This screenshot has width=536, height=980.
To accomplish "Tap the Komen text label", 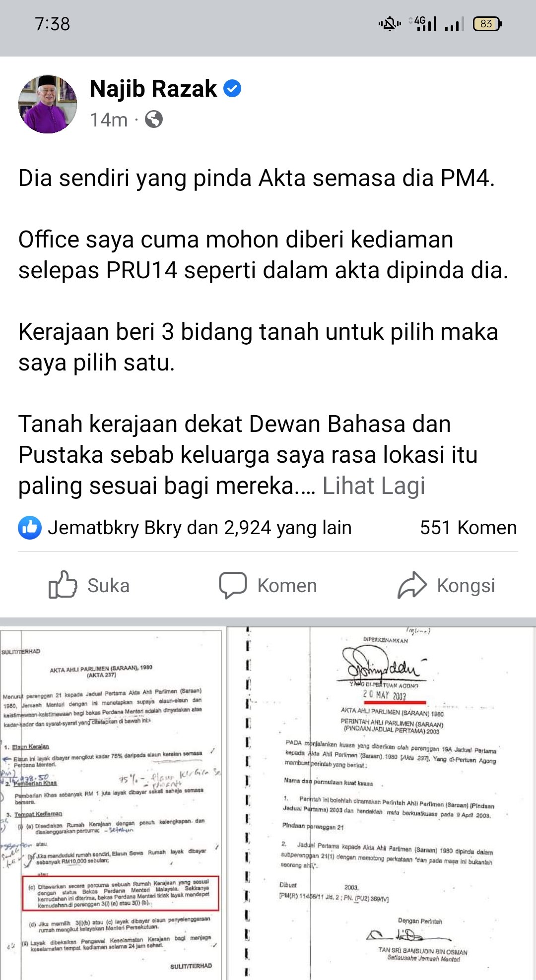I will pos(287,586).
